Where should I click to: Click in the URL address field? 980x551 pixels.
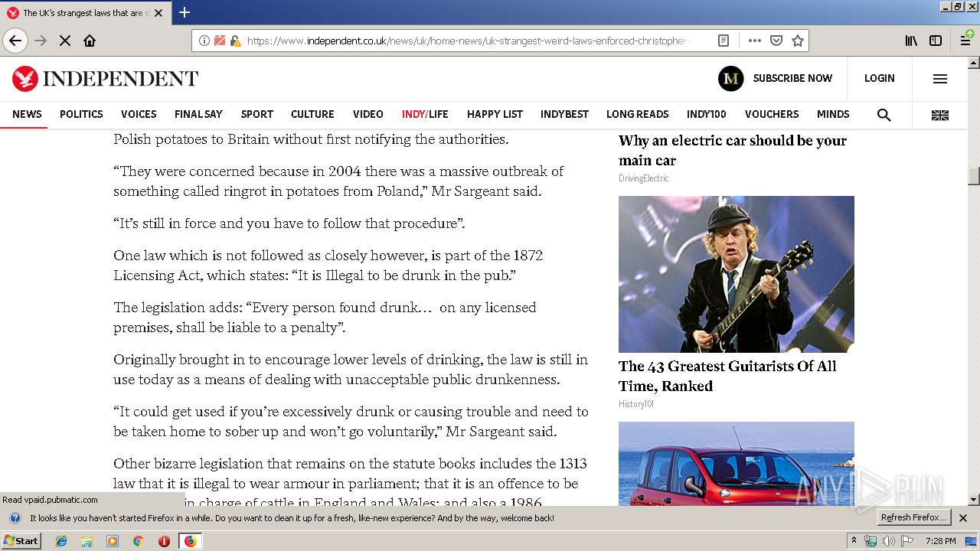point(467,41)
